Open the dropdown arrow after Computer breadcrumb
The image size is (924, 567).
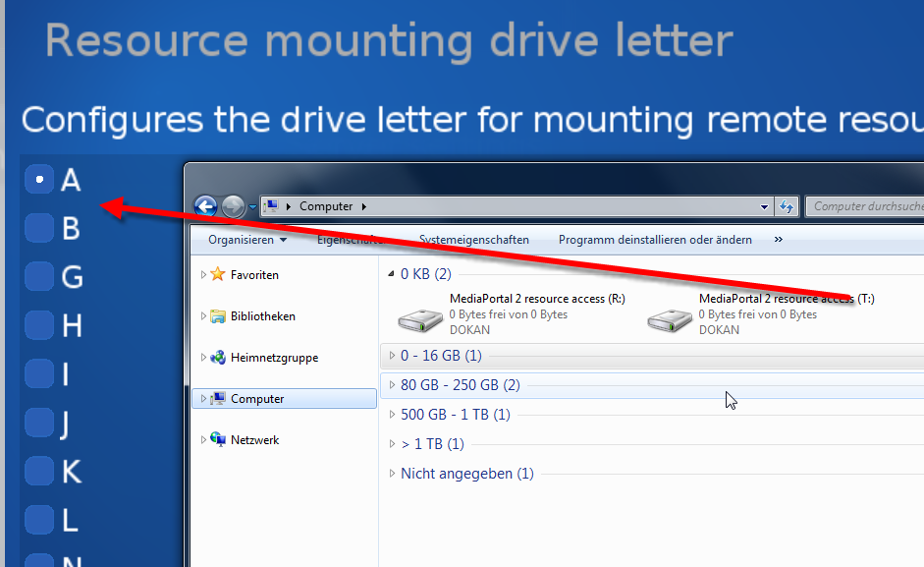coord(364,206)
